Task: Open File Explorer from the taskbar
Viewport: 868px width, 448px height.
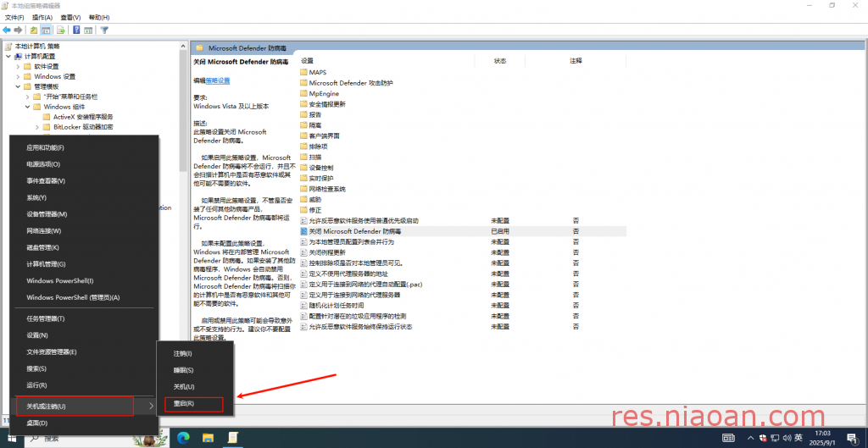Action: pyautogui.click(x=208, y=438)
